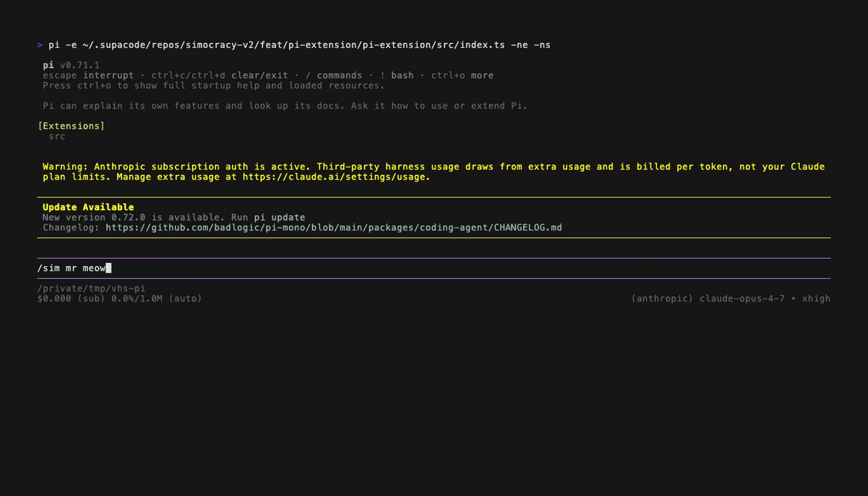
Task: Click the 'New version 0.72.0 is available' text
Action: click(x=131, y=218)
